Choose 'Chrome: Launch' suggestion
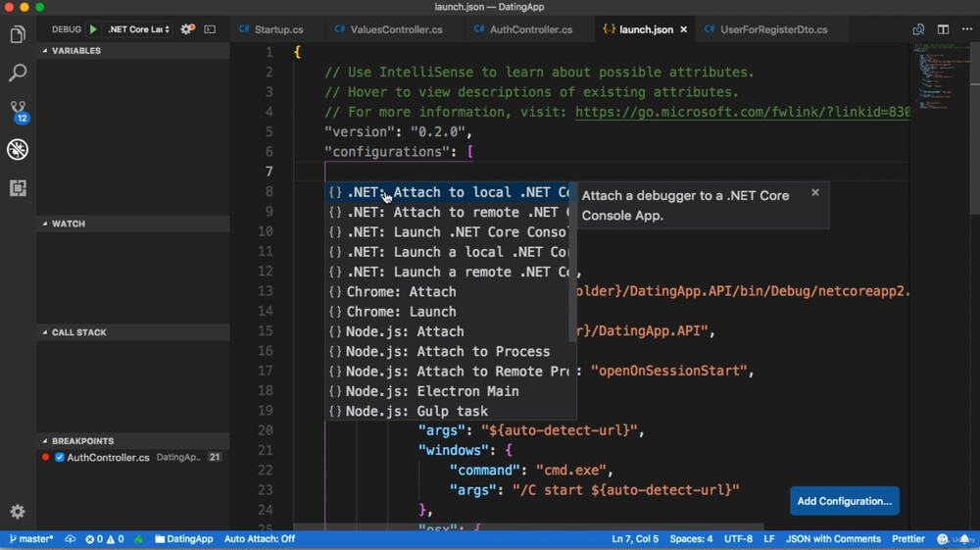This screenshot has width=980, height=550. [x=449, y=312]
